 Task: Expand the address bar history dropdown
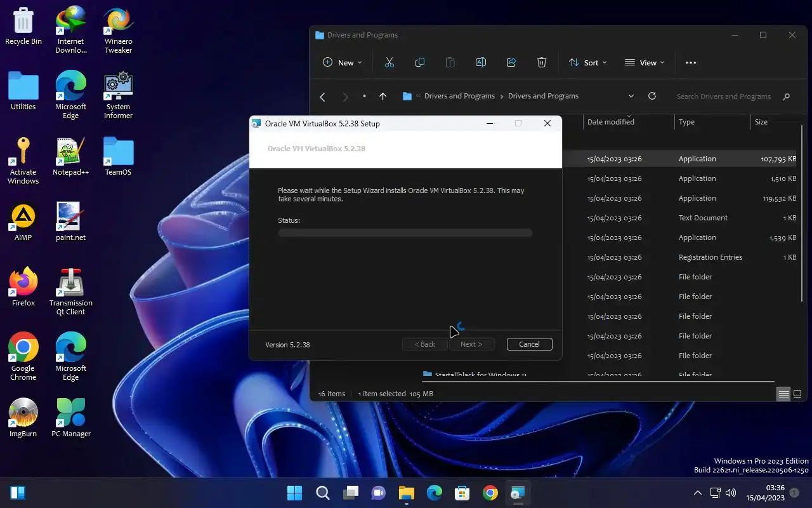[x=631, y=96]
